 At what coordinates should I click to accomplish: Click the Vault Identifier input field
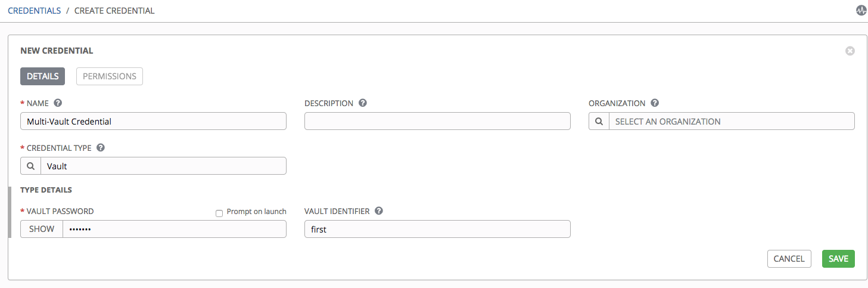click(437, 229)
